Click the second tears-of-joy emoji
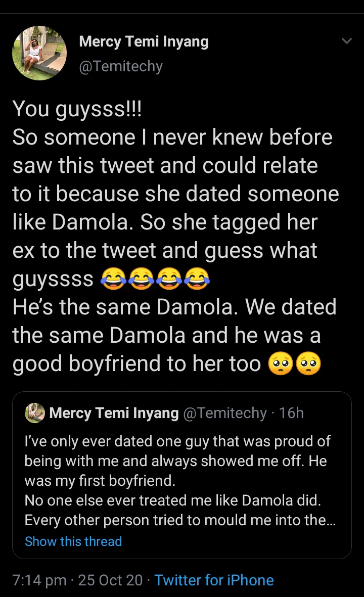 [141, 279]
